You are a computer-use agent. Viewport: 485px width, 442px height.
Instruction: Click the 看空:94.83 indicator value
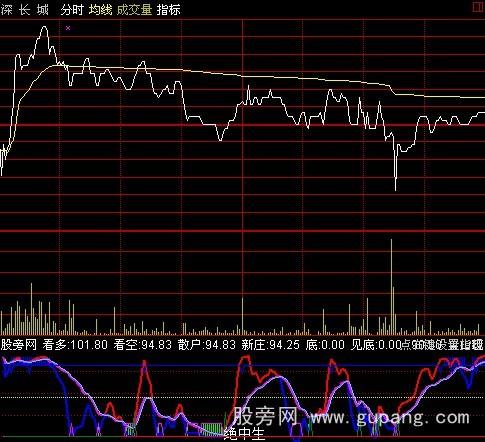tap(143, 344)
